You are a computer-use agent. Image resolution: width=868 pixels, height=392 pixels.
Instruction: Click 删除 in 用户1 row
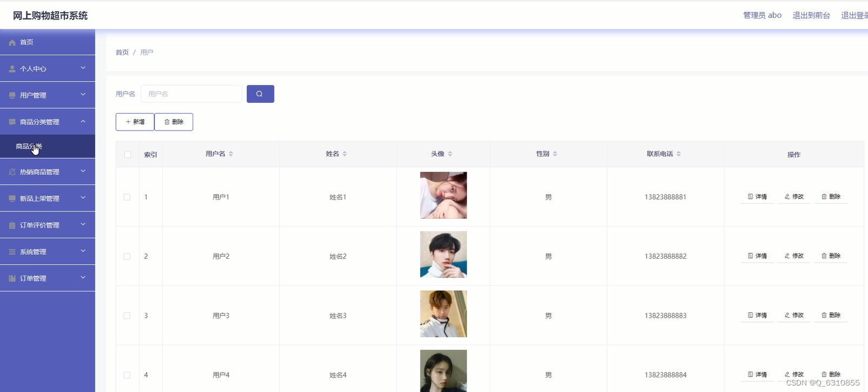831,197
